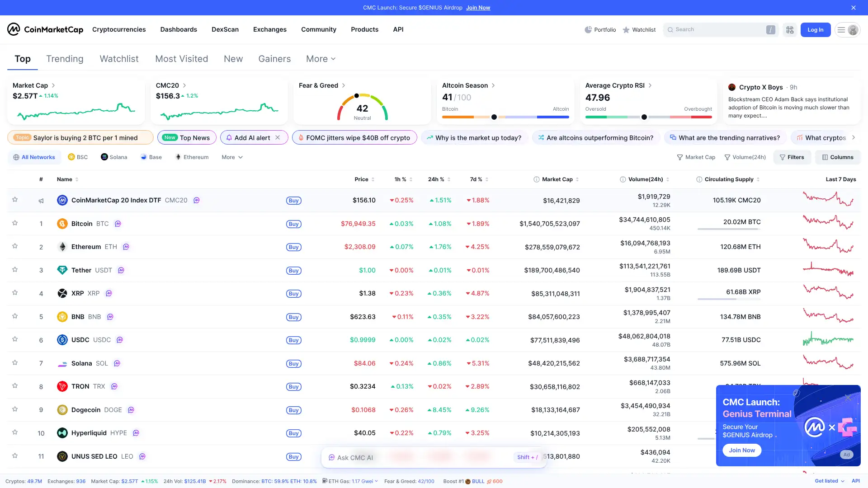Open the Exchanges menu

point(270,29)
